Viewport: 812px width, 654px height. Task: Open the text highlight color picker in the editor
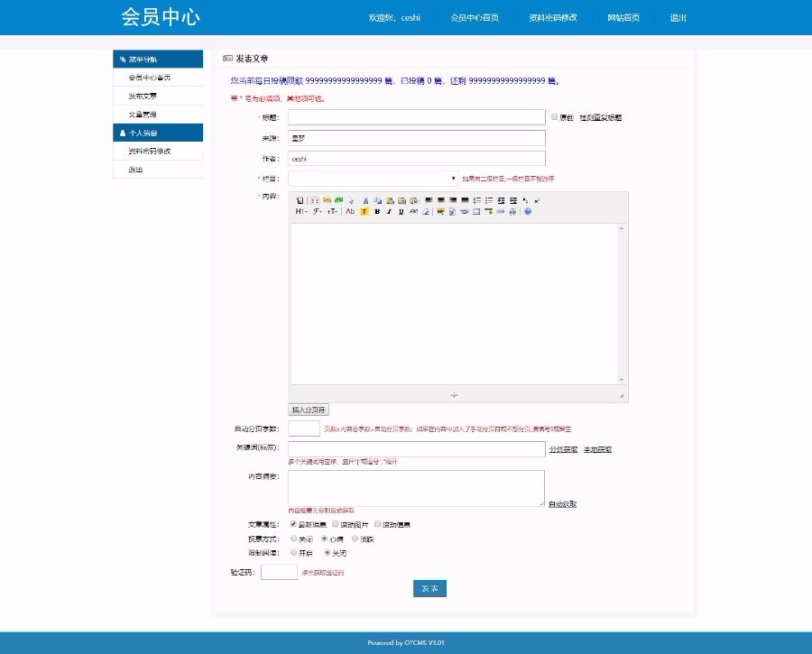coord(364,214)
